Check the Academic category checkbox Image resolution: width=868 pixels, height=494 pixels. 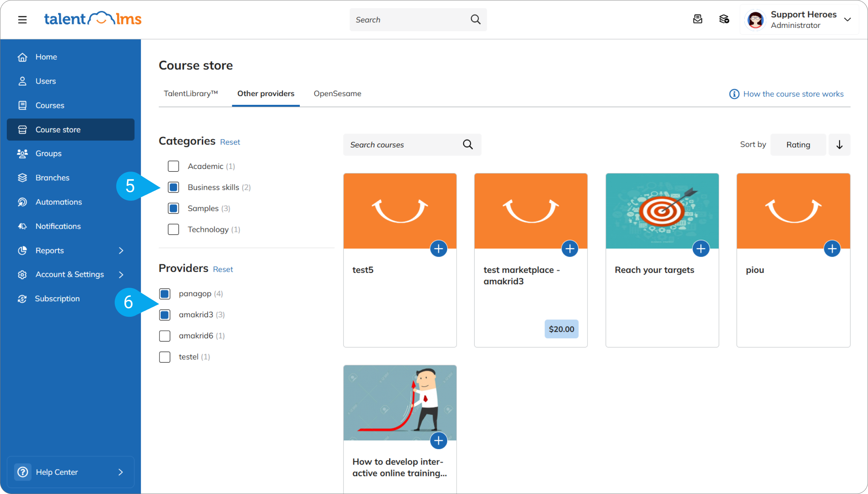coord(173,166)
